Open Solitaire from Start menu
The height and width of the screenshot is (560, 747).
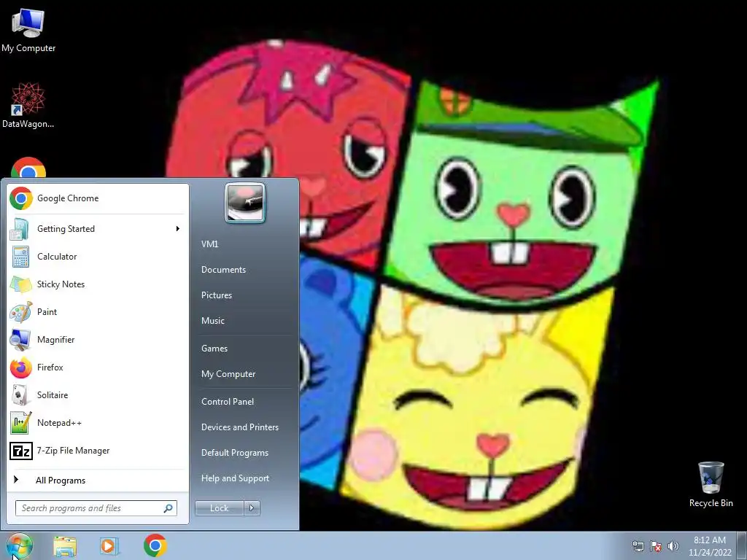tap(97, 394)
